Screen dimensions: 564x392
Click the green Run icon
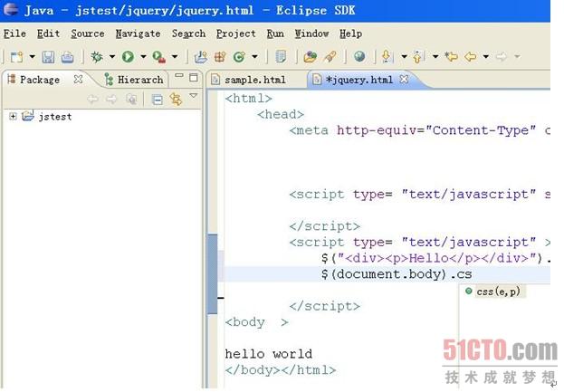pos(128,56)
